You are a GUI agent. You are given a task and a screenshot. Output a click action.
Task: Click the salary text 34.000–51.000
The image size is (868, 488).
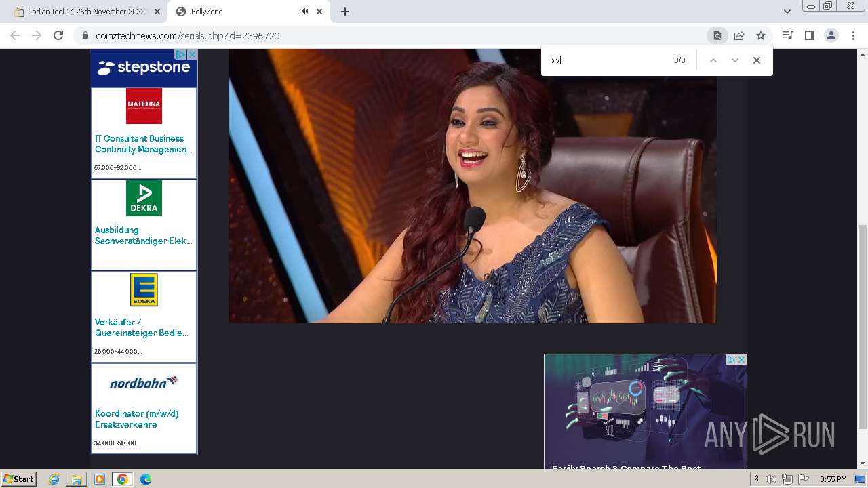point(117,443)
